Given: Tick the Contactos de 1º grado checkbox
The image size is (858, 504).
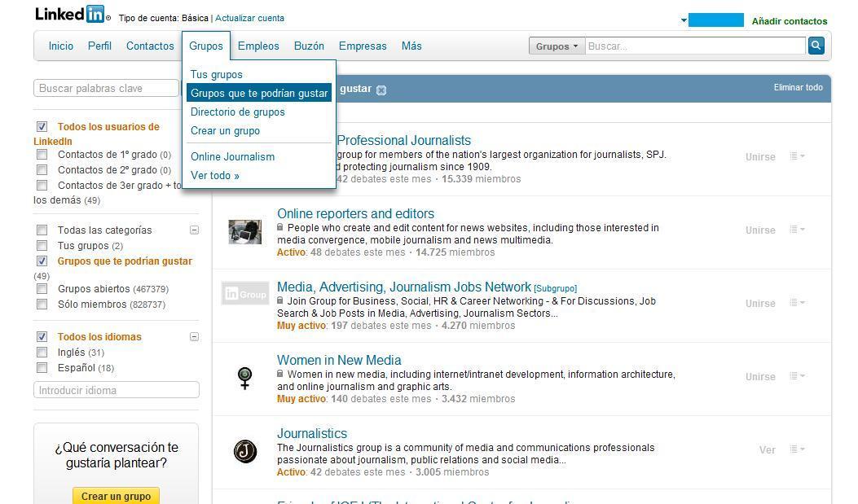Looking at the screenshot, I should (x=42, y=155).
